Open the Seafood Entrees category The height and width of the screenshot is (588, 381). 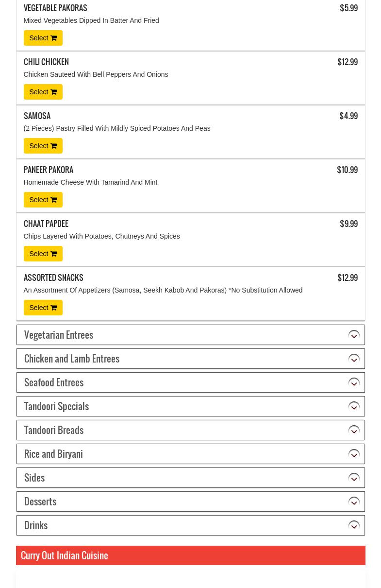(x=54, y=382)
